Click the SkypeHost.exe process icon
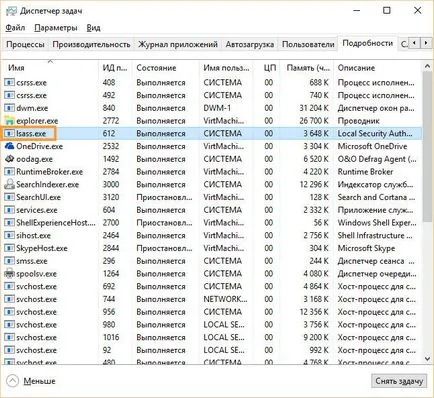The image size is (434, 398). tap(9, 248)
